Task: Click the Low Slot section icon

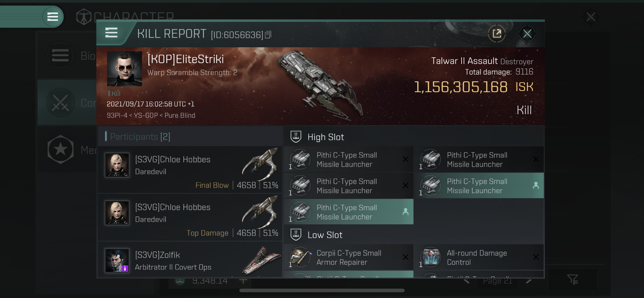Action: [296, 235]
